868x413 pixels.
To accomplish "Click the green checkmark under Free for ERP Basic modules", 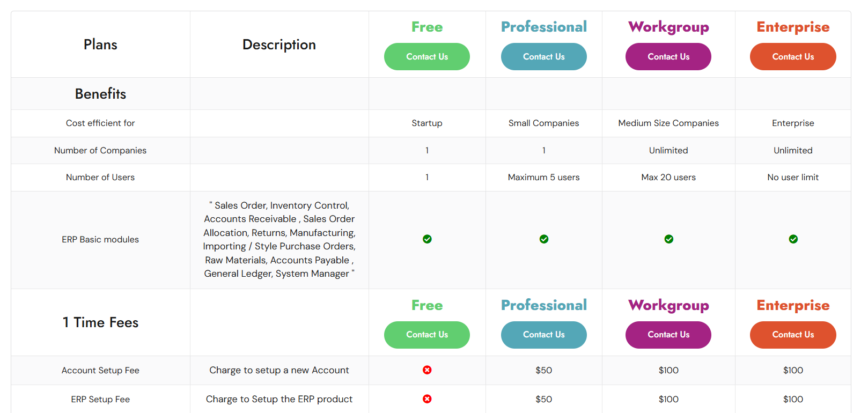I will click(427, 239).
